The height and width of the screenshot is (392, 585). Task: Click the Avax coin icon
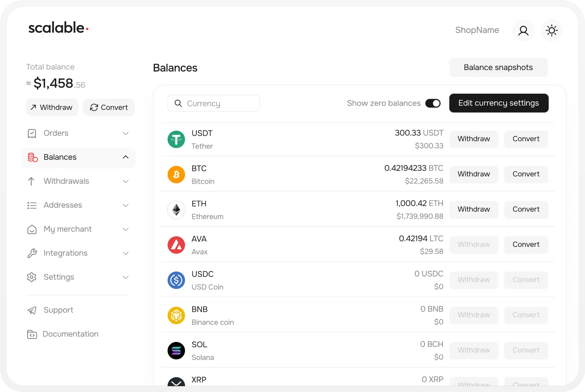176,245
